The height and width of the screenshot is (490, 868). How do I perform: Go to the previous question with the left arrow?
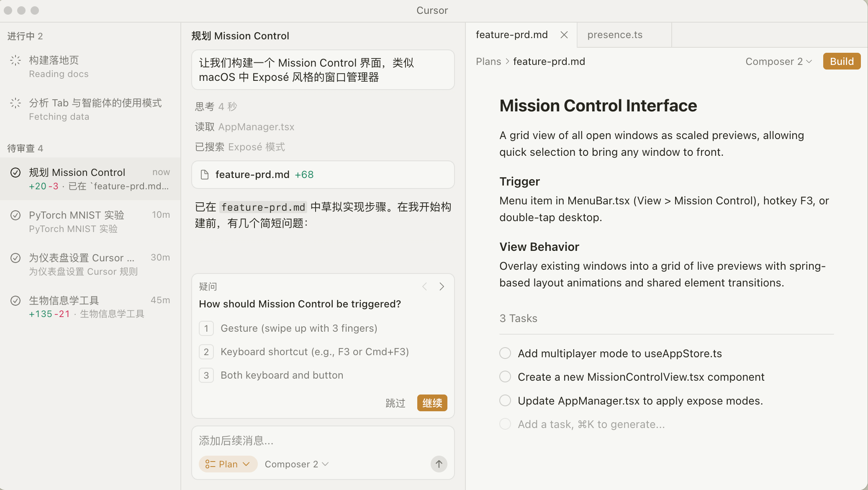(424, 286)
